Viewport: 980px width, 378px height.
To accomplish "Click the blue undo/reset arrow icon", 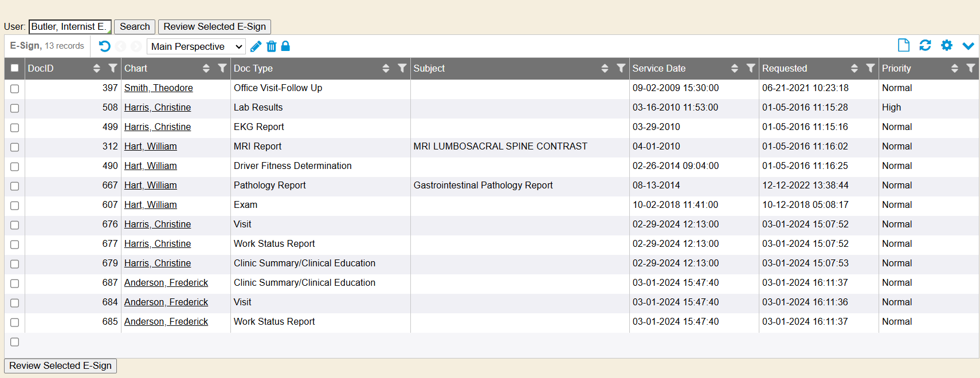I will [104, 46].
